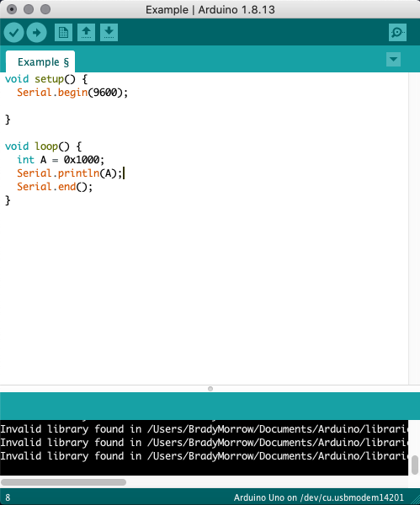
Task: Click the window zoom button
Action: click(x=45, y=9)
